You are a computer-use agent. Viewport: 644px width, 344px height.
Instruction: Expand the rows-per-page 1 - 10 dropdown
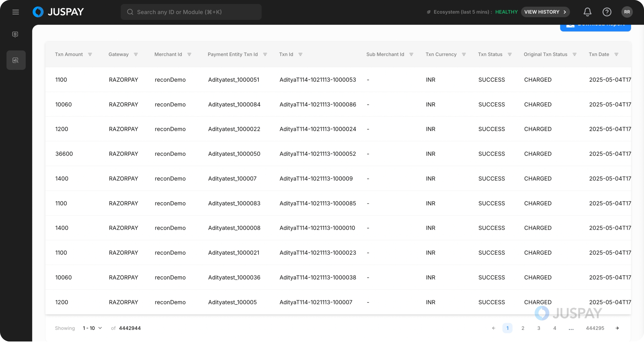pyautogui.click(x=92, y=328)
